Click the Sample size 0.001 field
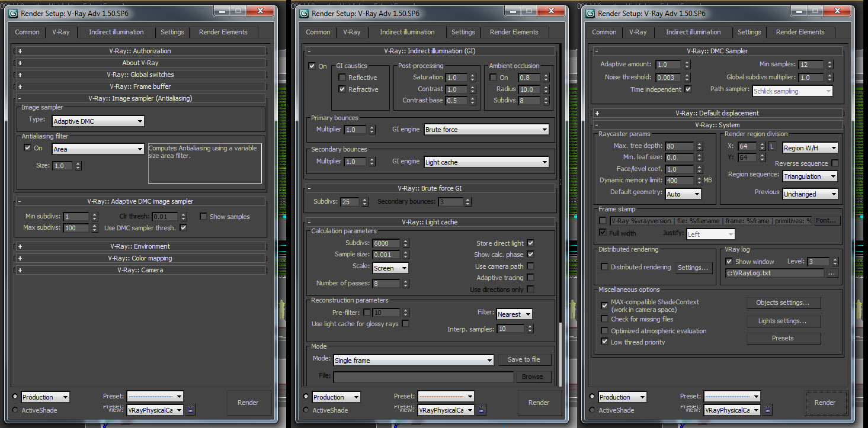Viewport: 868px width, 428px height. 386,255
